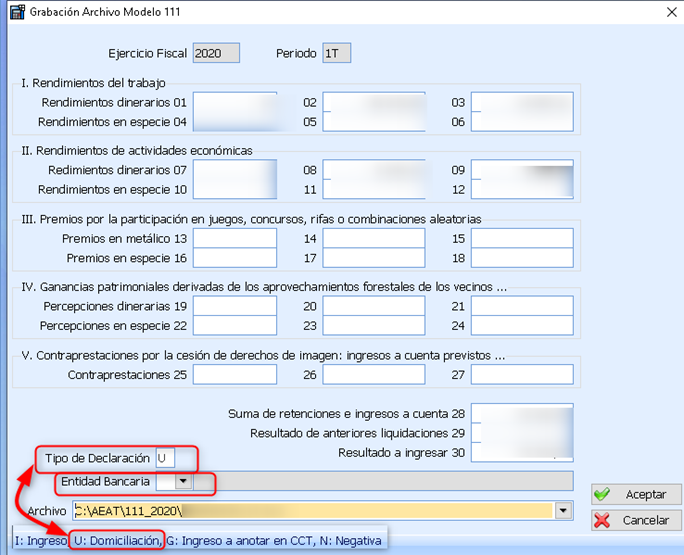Select Percepciones dinerarias field 19

[x=235, y=306]
